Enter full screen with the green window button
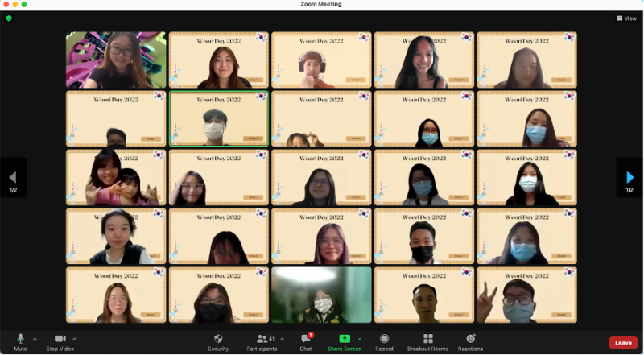The height and width of the screenshot is (355, 644). [x=24, y=4]
